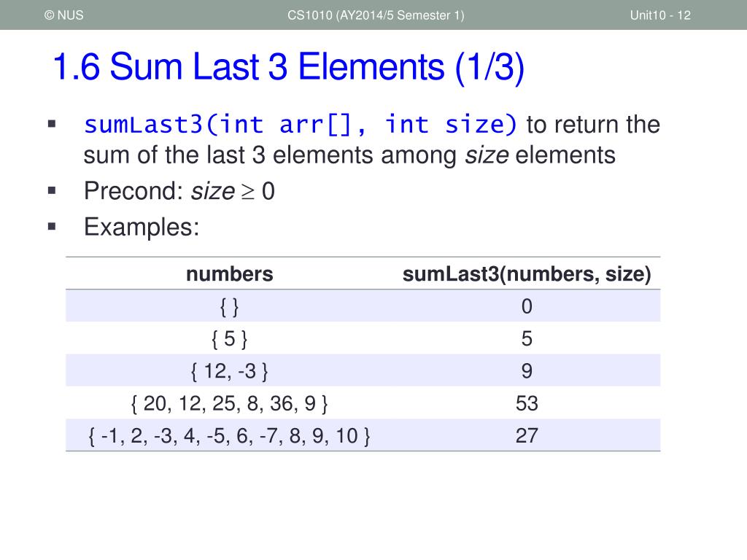Screen dimensions: 747x560
Task: Click the words 'to return the'
Action: 593,125
